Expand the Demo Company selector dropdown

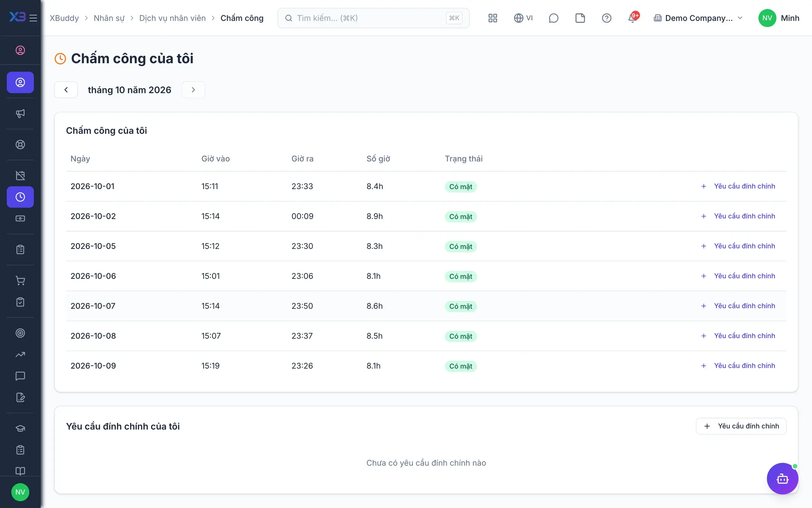(698, 18)
